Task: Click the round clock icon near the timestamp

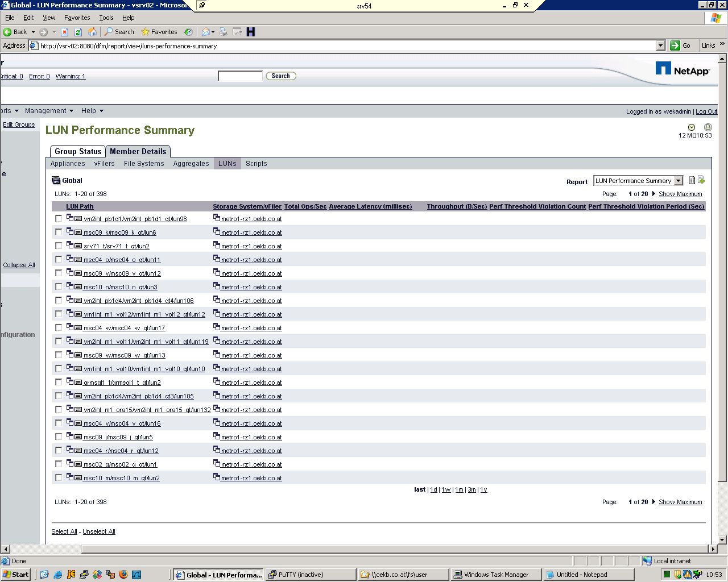Action: point(692,127)
